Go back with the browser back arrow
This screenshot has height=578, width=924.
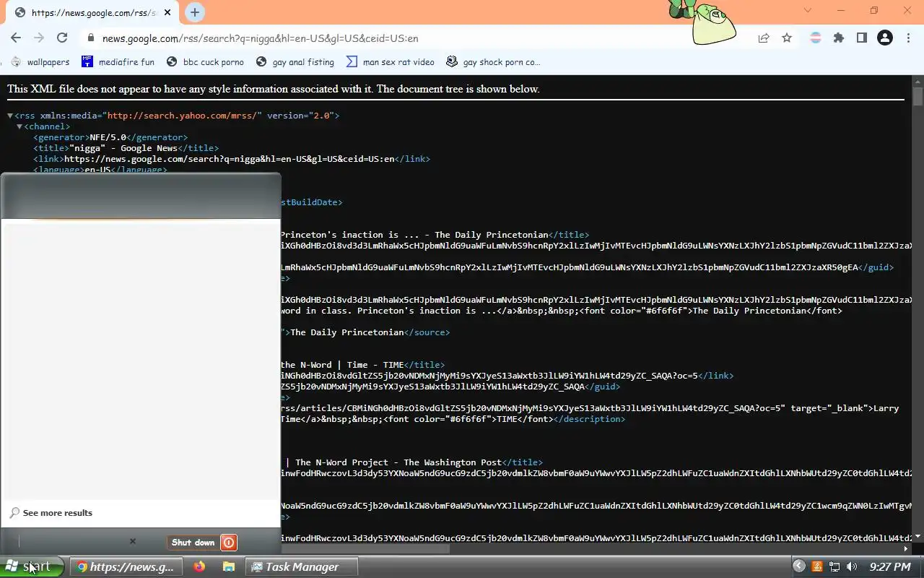point(16,38)
